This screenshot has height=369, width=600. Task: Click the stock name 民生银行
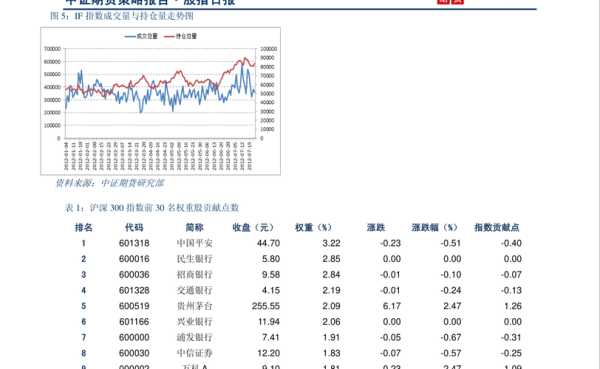pos(194,259)
